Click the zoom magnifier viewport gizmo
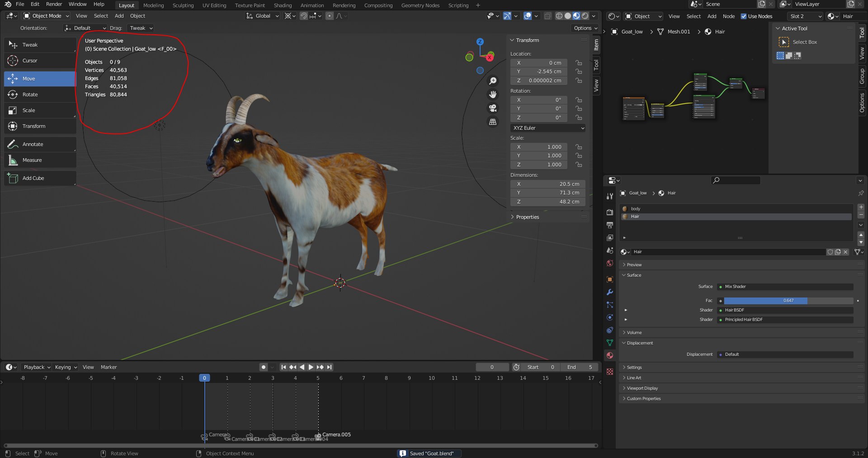This screenshot has height=458, width=868. pyautogui.click(x=493, y=81)
